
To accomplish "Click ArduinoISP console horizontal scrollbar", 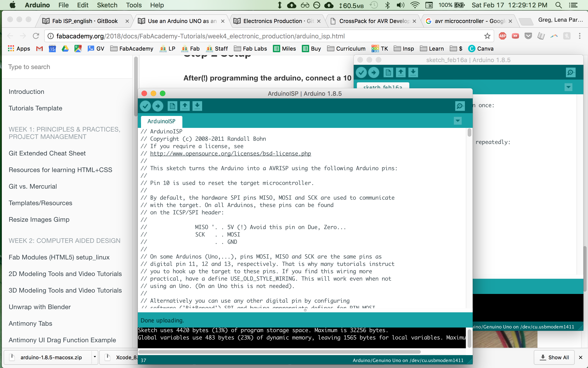I will 280,352.
